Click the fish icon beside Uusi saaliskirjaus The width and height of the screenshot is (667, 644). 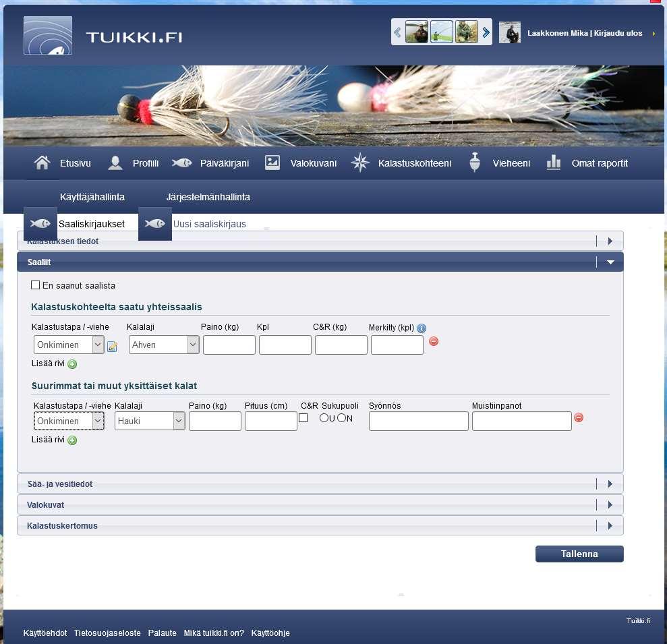155,224
